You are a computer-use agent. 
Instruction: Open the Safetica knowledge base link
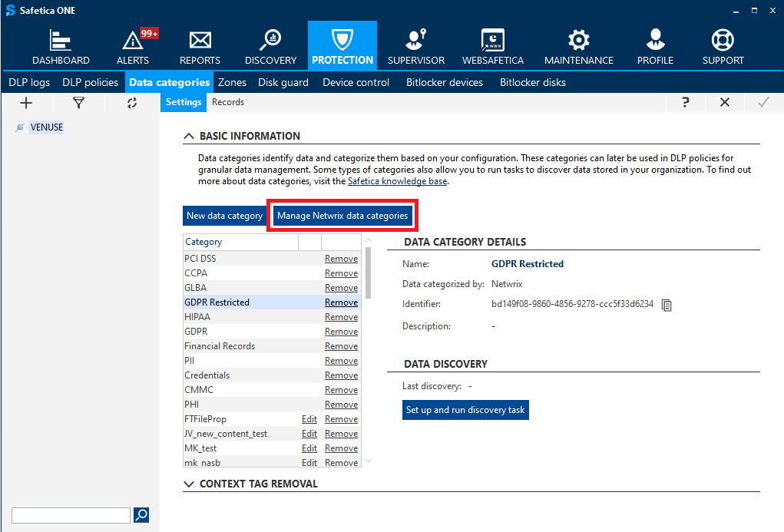[x=398, y=181]
